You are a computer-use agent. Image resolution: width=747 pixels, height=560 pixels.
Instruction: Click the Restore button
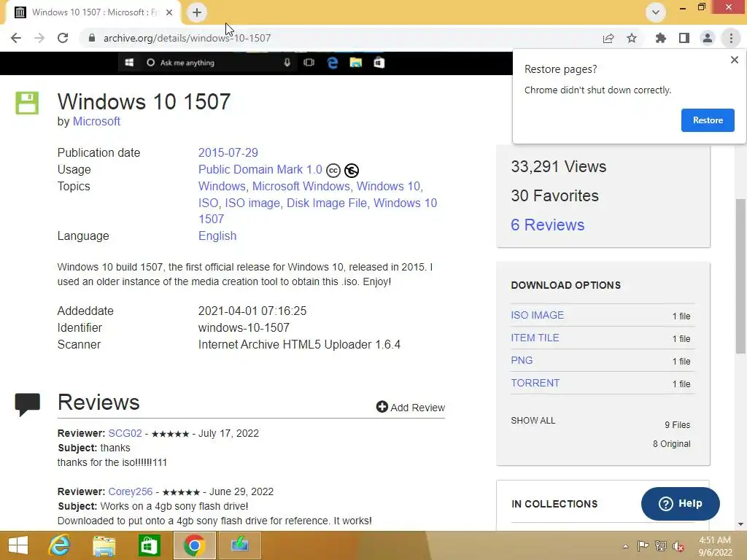[708, 120]
